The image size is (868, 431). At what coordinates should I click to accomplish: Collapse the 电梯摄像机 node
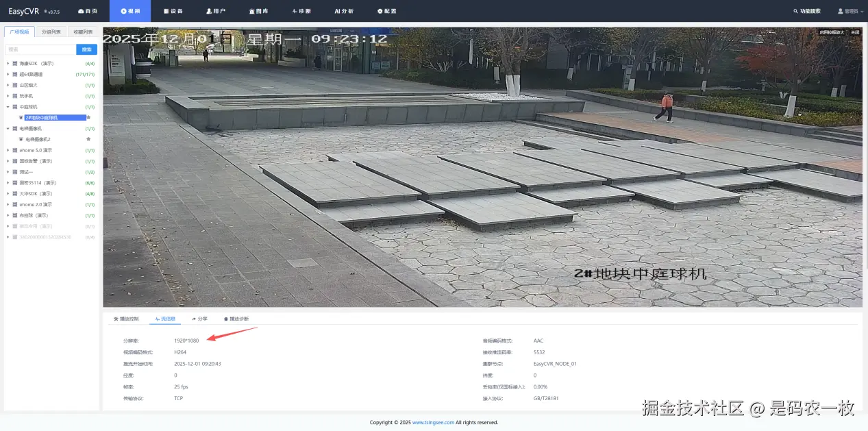tap(8, 128)
